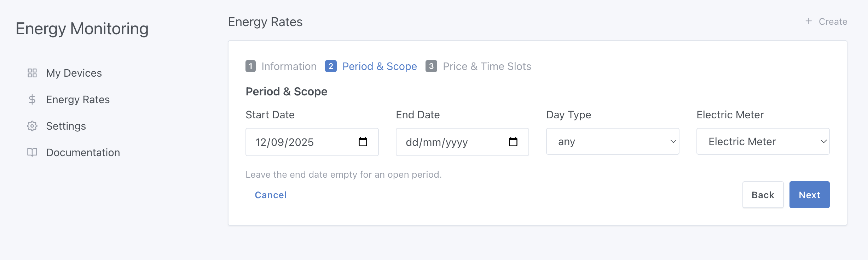Go to the Price & Time Slots step

(x=487, y=66)
